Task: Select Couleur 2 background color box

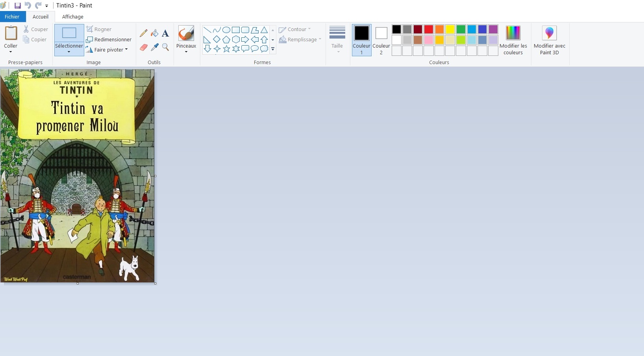Action: click(x=381, y=40)
